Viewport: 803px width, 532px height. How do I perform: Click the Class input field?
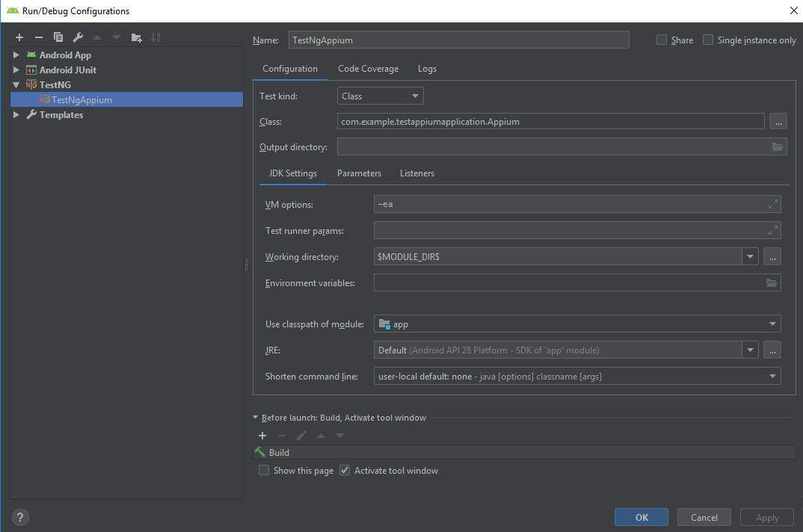[550, 121]
